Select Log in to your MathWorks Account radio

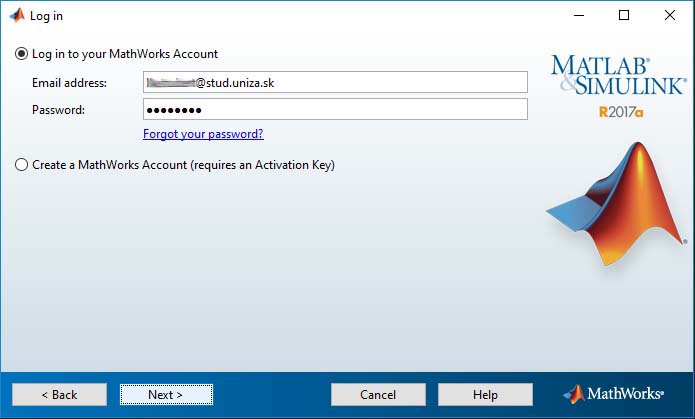tap(21, 54)
